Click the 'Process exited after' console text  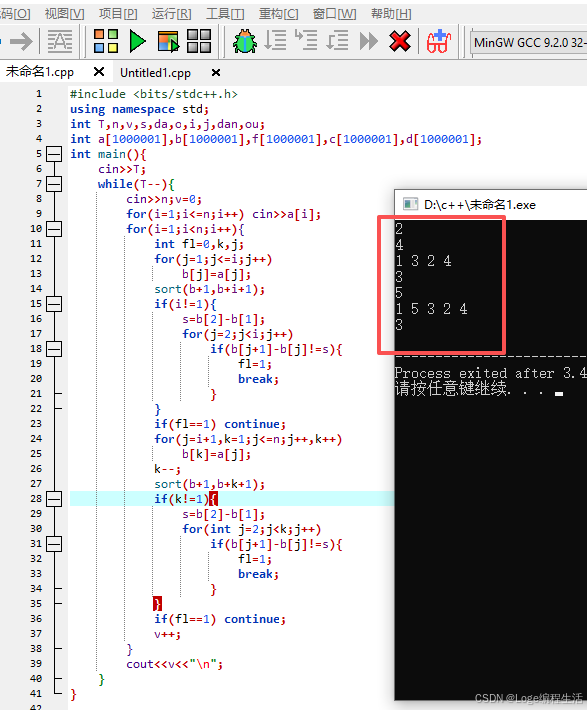(x=474, y=373)
